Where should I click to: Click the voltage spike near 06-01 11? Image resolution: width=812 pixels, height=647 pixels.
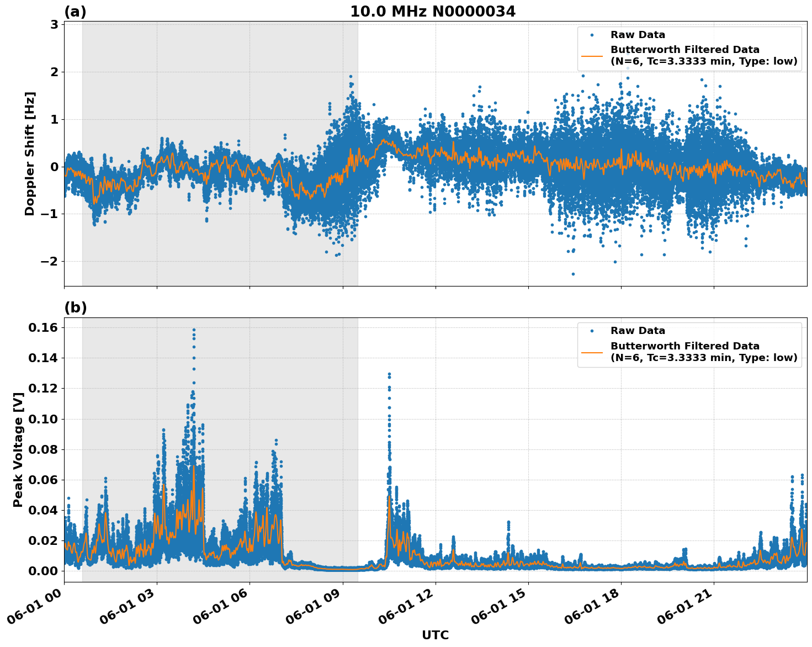[x=389, y=374]
